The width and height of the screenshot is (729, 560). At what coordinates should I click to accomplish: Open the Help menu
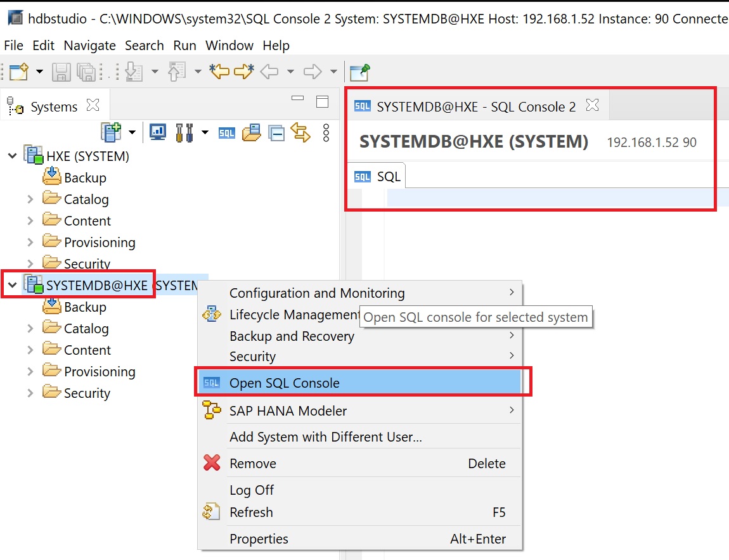click(x=276, y=46)
